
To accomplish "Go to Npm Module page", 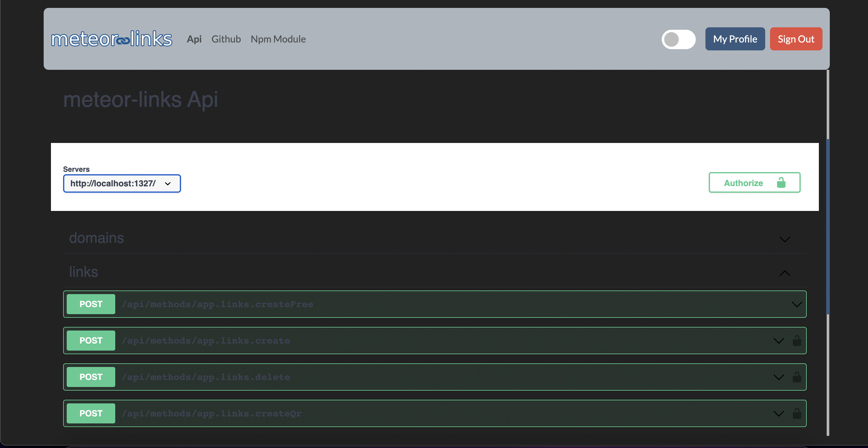I will 278,39.
